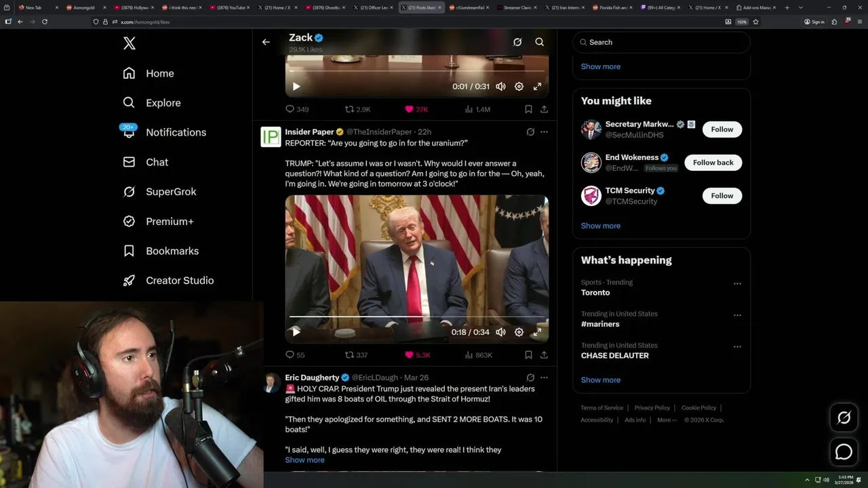This screenshot has width=868, height=488.
Task: Open Privacy Policy link
Action: coord(652,407)
